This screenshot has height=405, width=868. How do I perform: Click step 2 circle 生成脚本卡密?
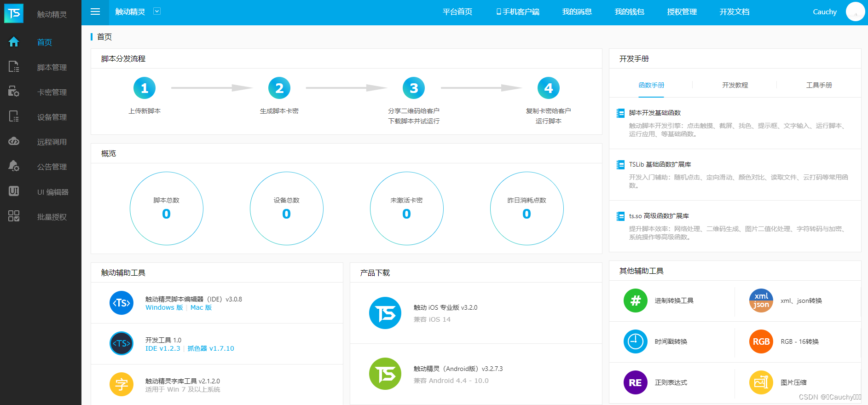(x=279, y=88)
